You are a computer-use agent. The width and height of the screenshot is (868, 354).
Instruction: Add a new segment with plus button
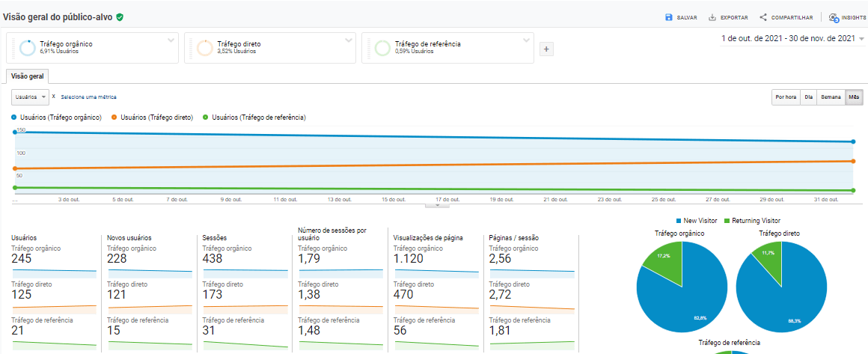[546, 49]
